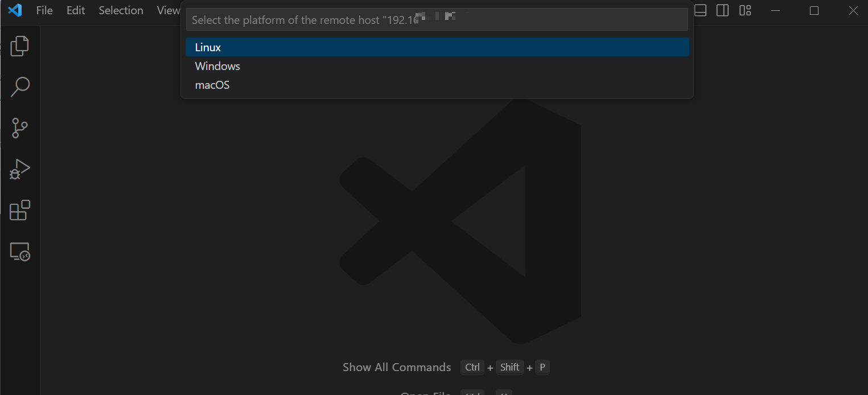Open the Source Control view

click(x=19, y=128)
